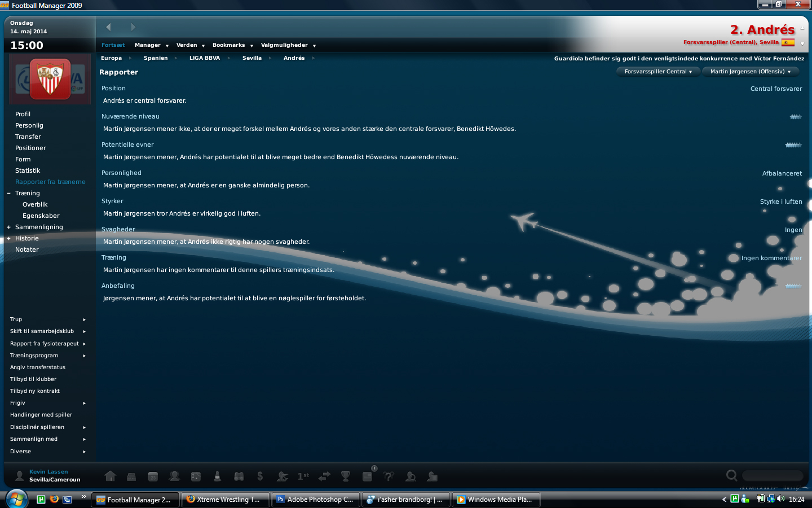Screen dimensions: 812x508
Task: Open the news newspaper icon
Action: 368,476
